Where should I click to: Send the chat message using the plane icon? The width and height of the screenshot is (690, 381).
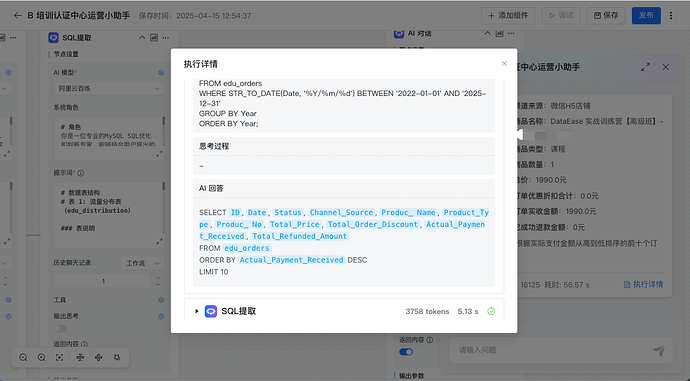659,350
